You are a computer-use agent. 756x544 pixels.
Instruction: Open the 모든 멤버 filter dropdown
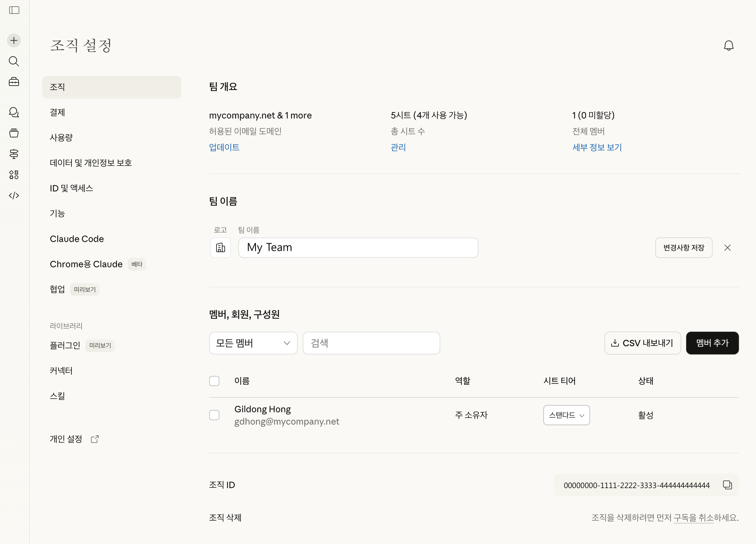point(253,343)
